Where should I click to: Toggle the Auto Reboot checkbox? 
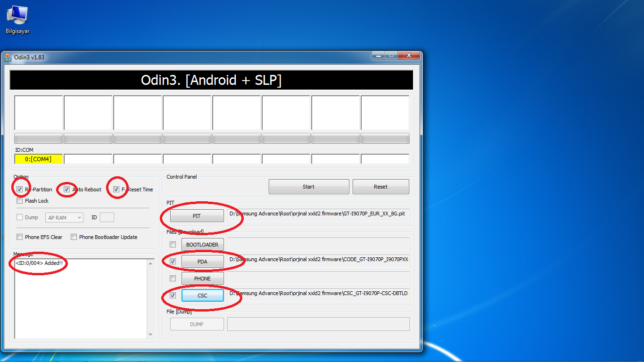(67, 189)
